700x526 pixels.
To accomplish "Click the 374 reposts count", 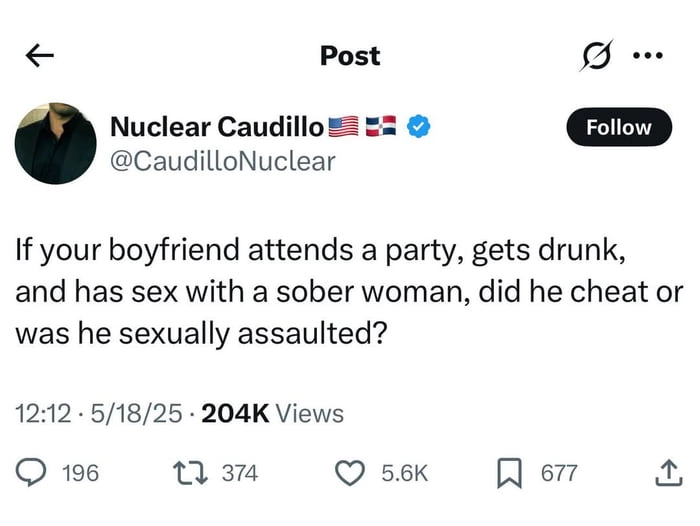I will 239,472.
